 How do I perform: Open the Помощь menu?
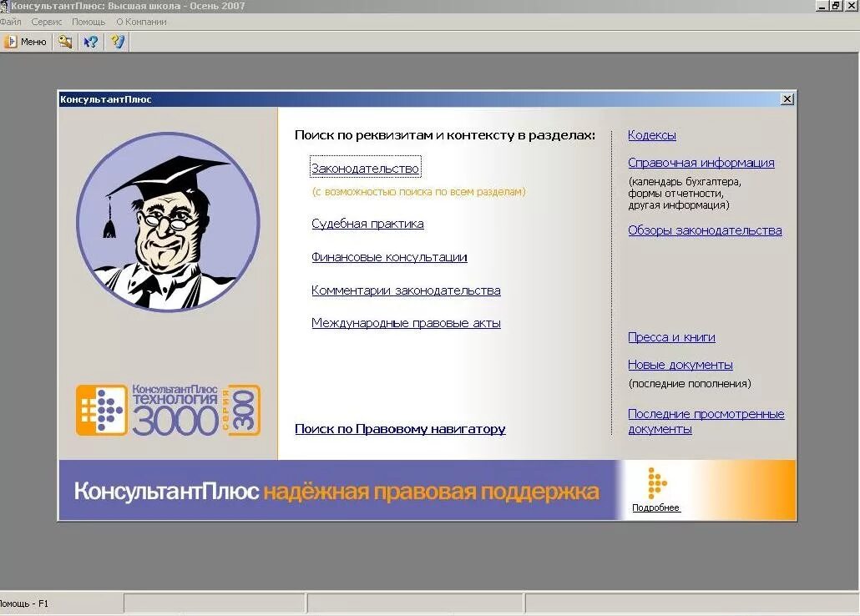(x=88, y=22)
